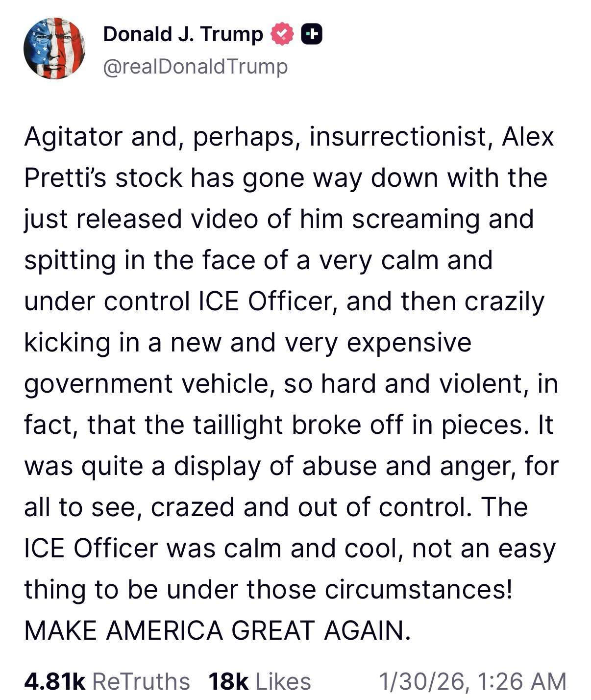Click the red verified checkmark badge

coord(283,34)
